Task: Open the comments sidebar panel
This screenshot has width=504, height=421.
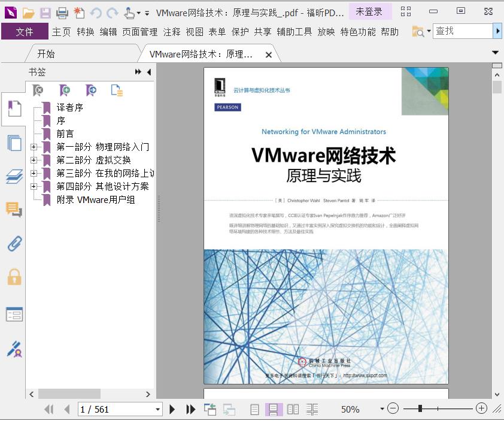Action: point(14,210)
